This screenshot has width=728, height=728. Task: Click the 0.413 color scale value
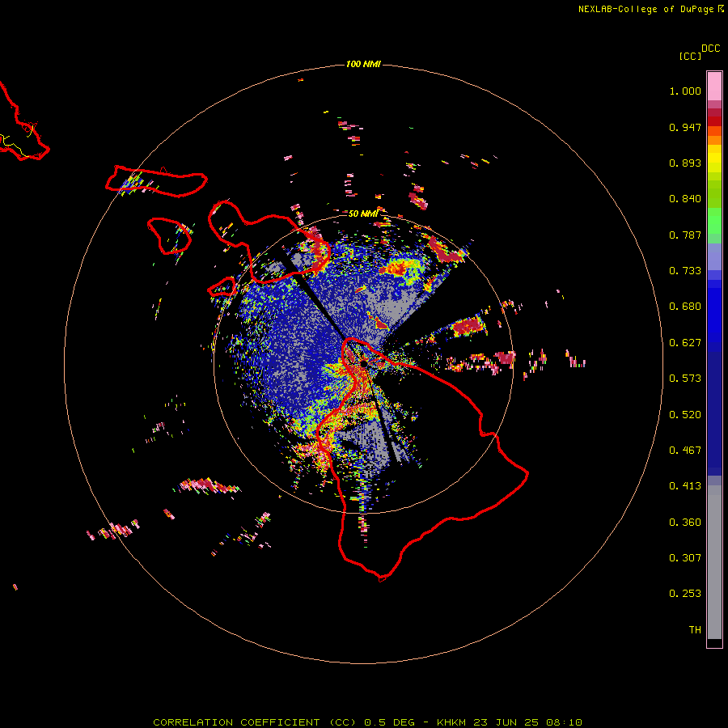pyautogui.click(x=685, y=486)
